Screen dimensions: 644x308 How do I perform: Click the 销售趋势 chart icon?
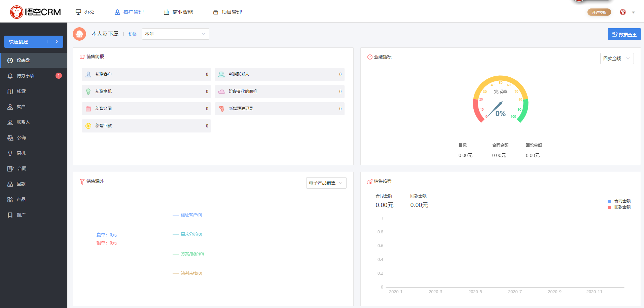click(x=370, y=182)
